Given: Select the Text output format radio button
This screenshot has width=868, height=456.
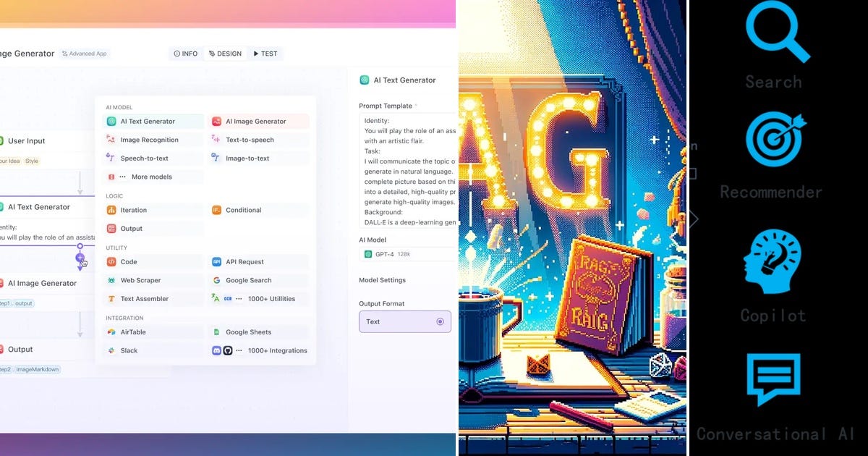Looking at the screenshot, I should [x=440, y=321].
